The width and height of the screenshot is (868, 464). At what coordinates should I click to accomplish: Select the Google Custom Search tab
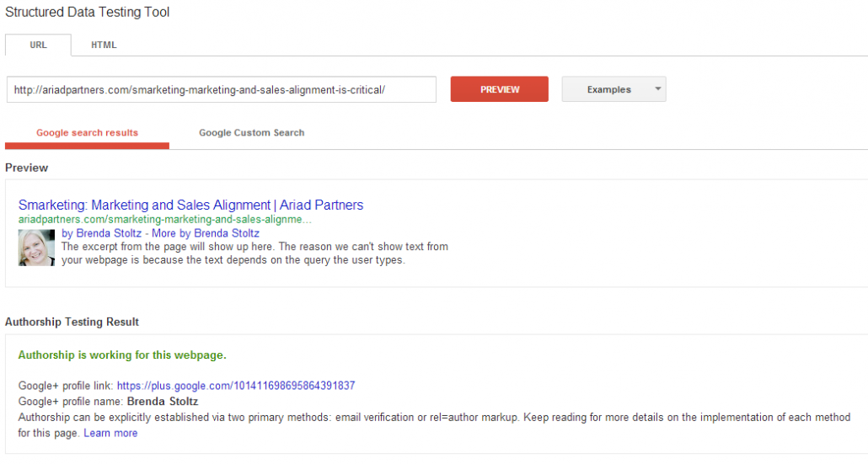pyautogui.click(x=251, y=133)
